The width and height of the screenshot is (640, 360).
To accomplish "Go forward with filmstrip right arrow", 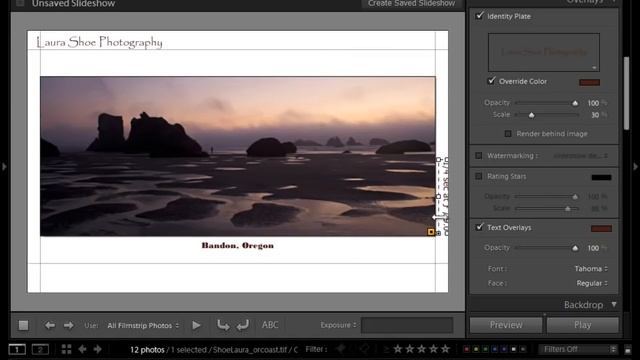I will 98,349.
